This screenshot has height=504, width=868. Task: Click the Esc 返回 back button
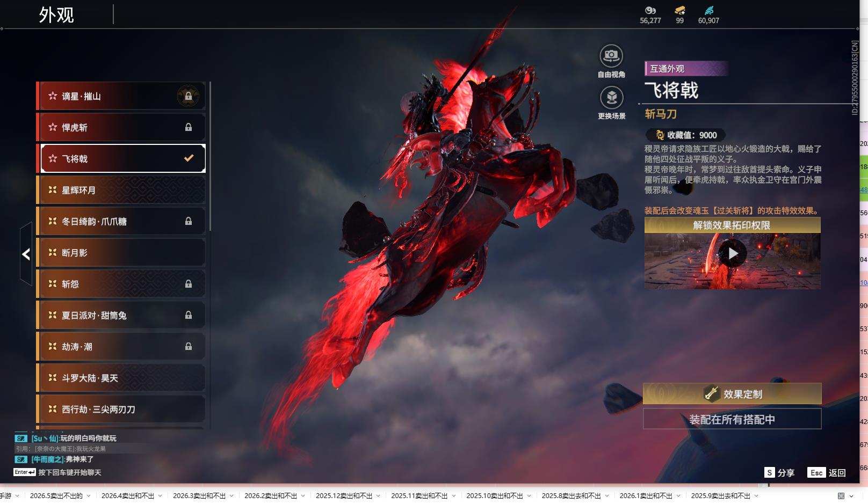[x=827, y=473]
